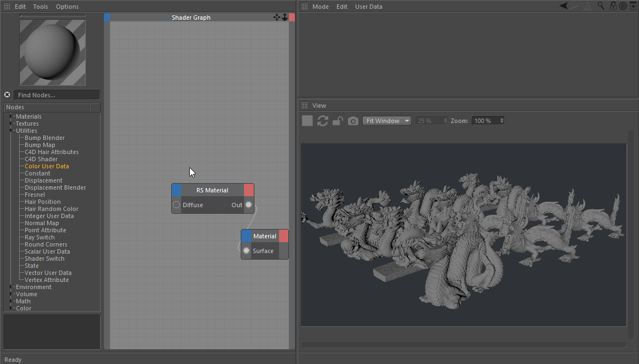Image resolution: width=639 pixels, height=364 pixels.
Task: Click the Find Nodes search field
Action: click(57, 95)
